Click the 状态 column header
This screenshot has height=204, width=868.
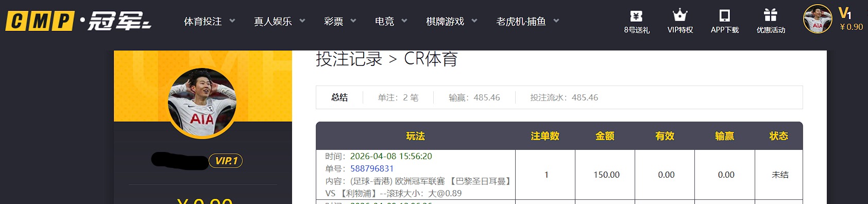pyautogui.click(x=779, y=136)
